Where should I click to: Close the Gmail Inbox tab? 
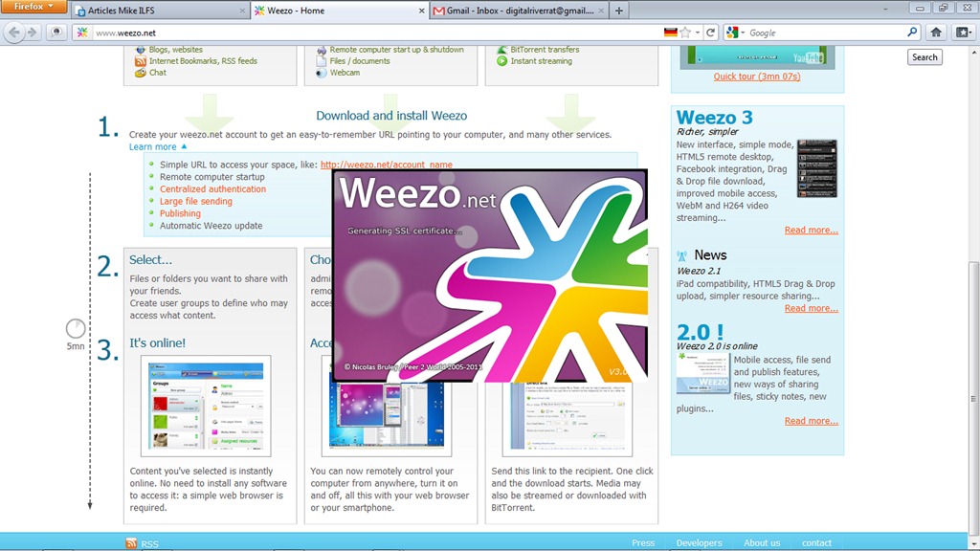point(601,11)
